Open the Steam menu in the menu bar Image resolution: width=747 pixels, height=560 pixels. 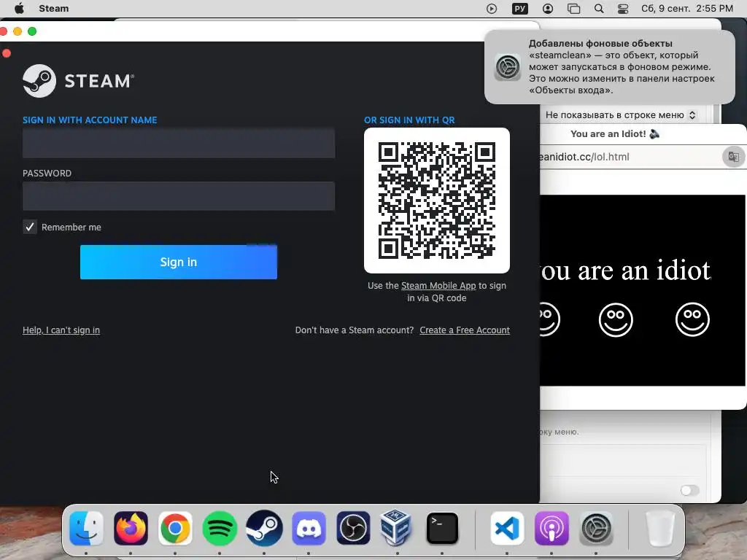54,9
